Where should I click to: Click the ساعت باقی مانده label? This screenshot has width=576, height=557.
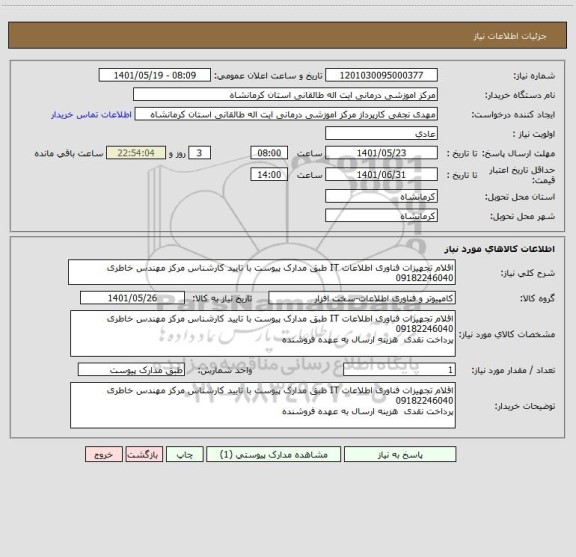coord(69,153)
